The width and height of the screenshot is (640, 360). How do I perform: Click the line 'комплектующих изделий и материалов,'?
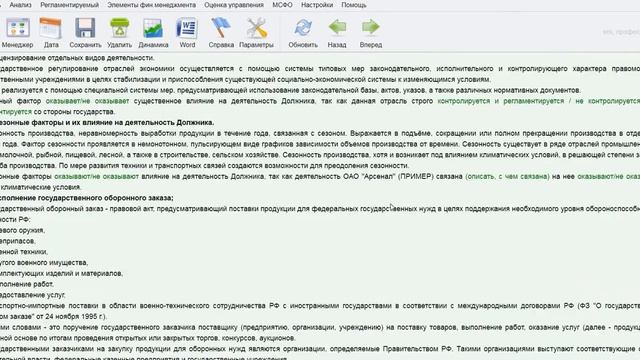[x=61, y=273]
